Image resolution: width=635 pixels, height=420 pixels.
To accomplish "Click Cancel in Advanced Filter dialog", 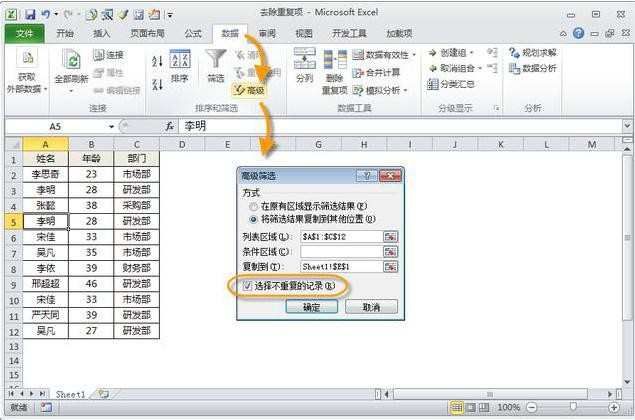I will tap(371, 307).
